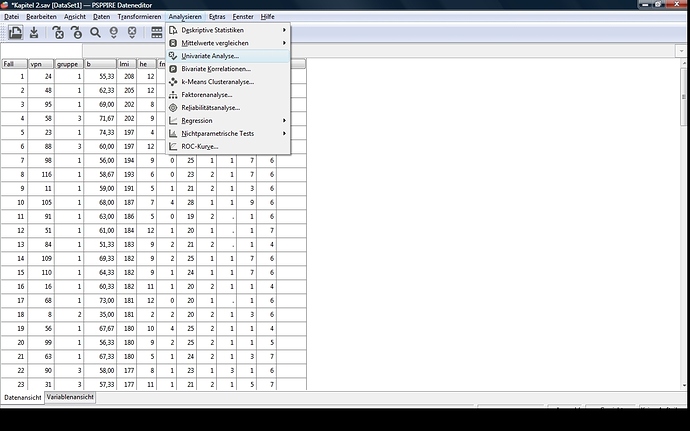
Task: Click the Split file toolbar icon
Action: [x=157, y=33]
